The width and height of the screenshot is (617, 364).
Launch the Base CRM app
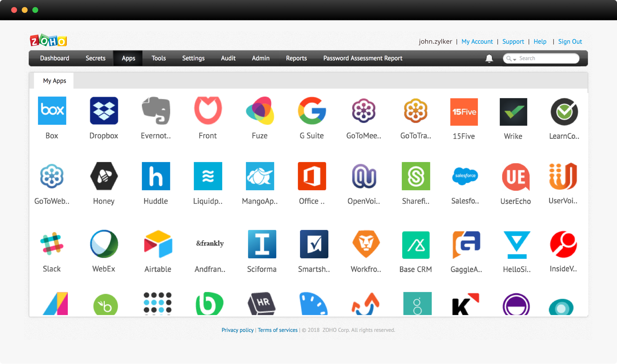[x=416, y=245]
